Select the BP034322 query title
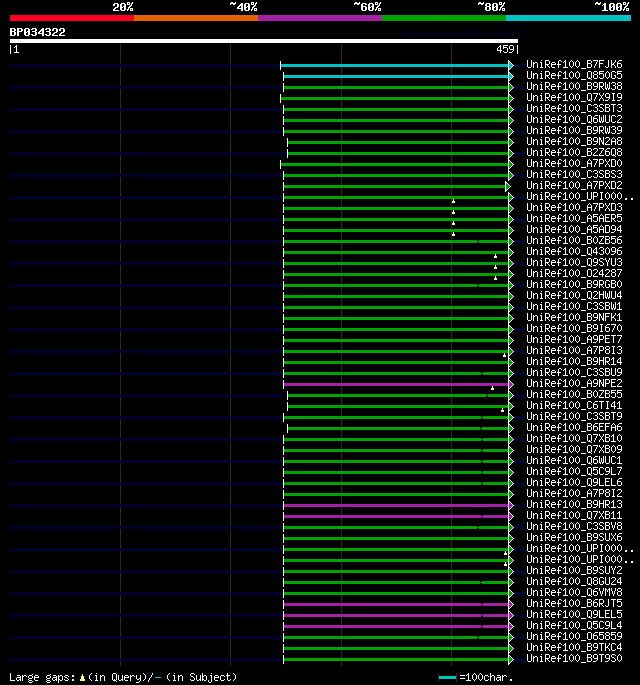This screenshot has width=640, height=685. tap(38, 32)
